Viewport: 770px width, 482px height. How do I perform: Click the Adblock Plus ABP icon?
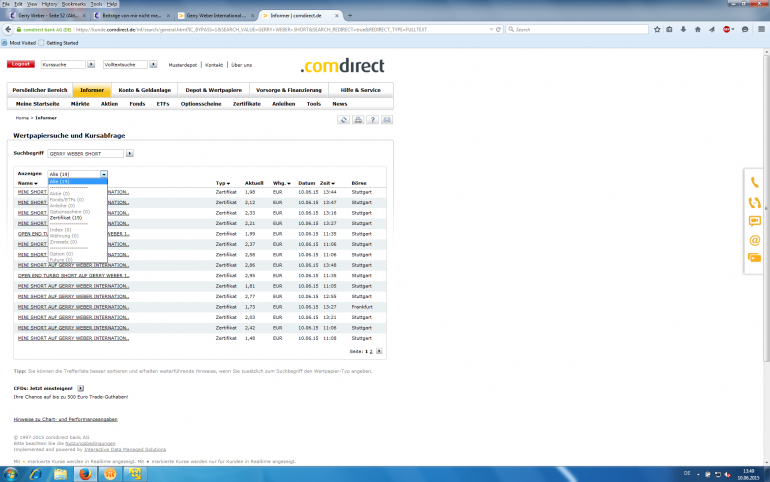[x=726, y=29]
